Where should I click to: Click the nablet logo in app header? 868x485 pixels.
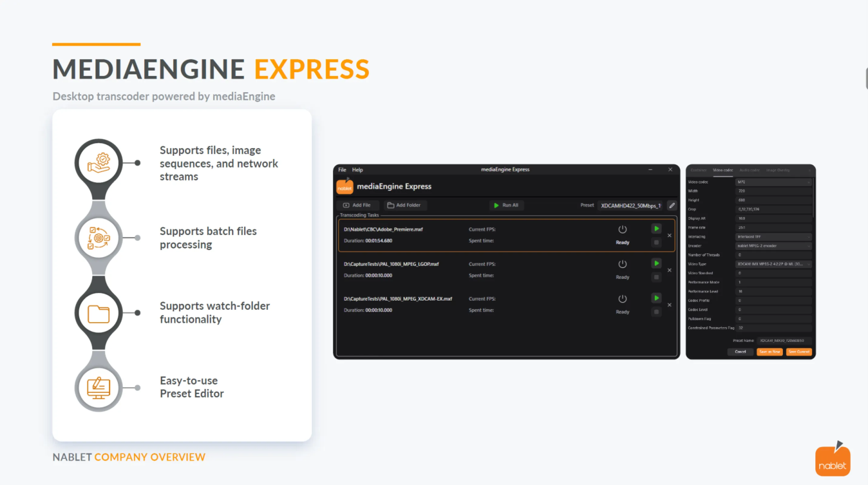point(344,186)
